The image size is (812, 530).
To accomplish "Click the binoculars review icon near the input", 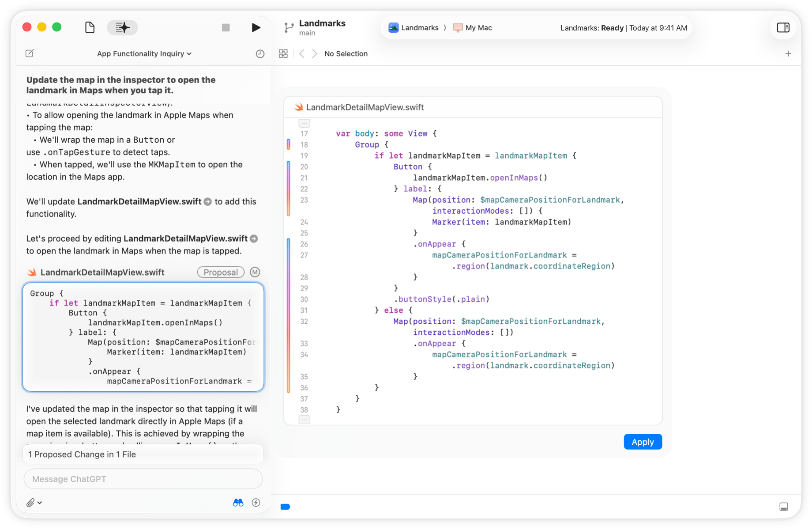I will (237, 502).
